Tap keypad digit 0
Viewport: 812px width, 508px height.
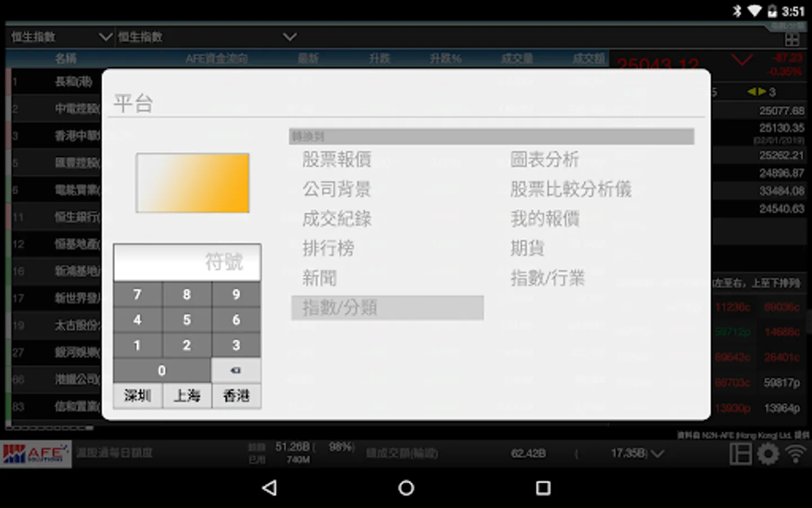coord(162,371)
